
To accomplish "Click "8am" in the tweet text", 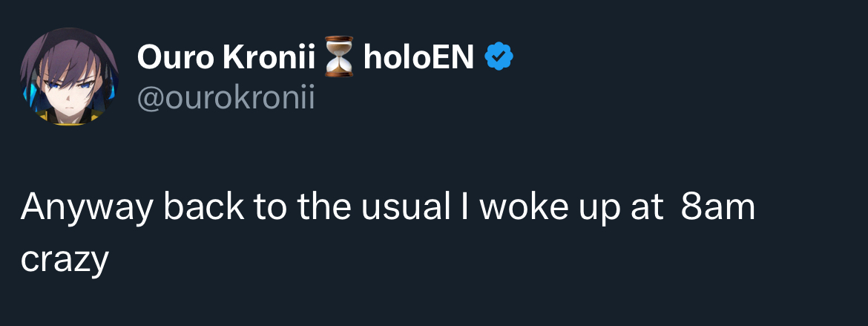I will (x=717, y=207).
